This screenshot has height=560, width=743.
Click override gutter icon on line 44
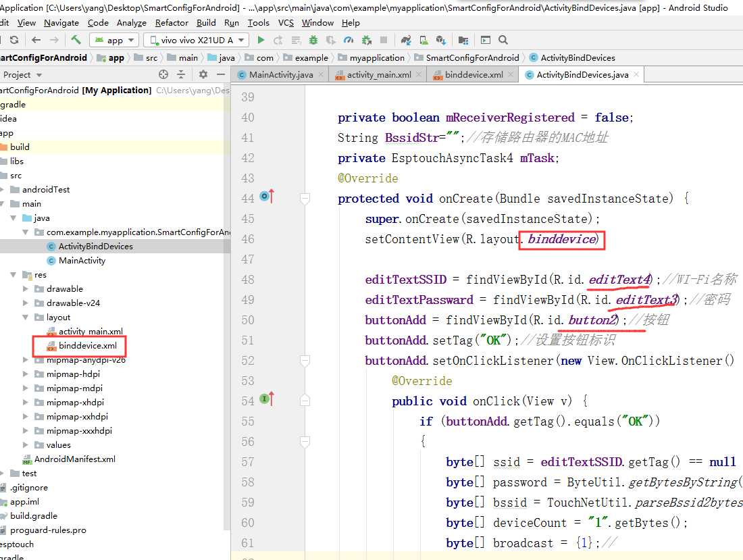click(x=267, y=196)
